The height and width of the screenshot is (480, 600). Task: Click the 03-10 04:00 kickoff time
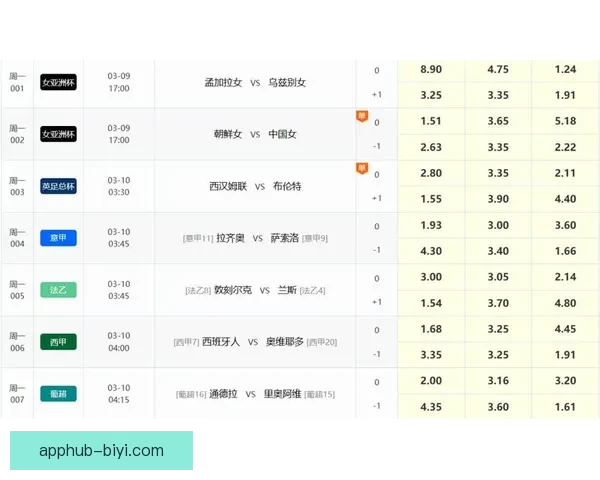pos(119,342)
